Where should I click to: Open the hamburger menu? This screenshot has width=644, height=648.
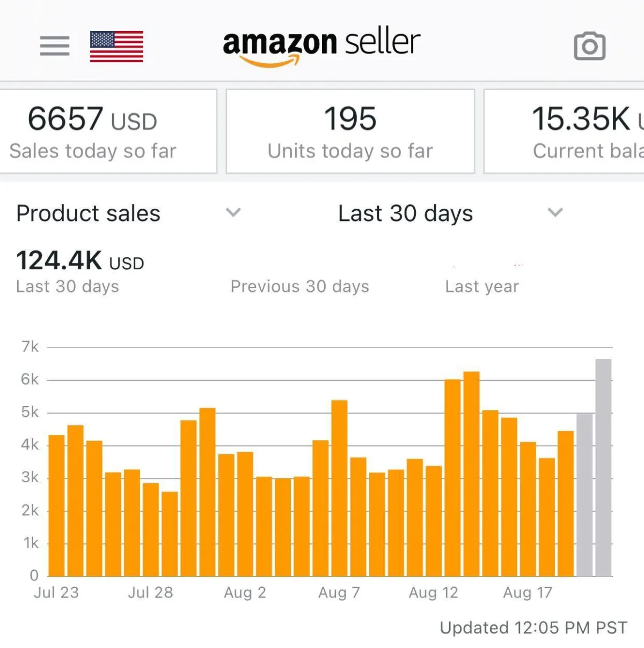pyautogui.click(x=55, y=46)
